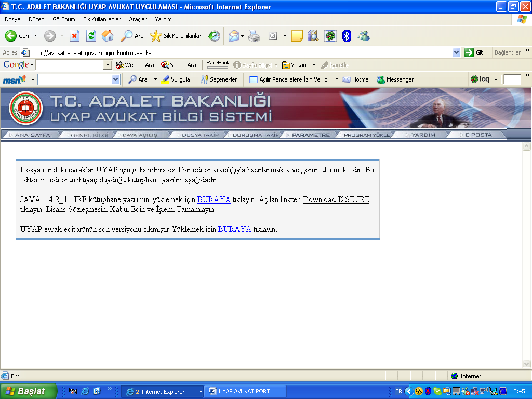Click the Geri back arrow button
The height and width of the screenshot is (399, 532).
coord(17,36)
